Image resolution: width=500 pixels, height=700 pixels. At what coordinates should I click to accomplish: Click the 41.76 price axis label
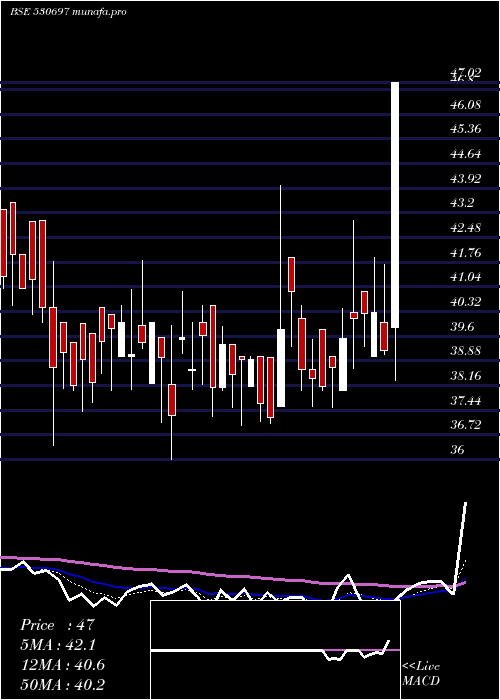tap(465, 253)
